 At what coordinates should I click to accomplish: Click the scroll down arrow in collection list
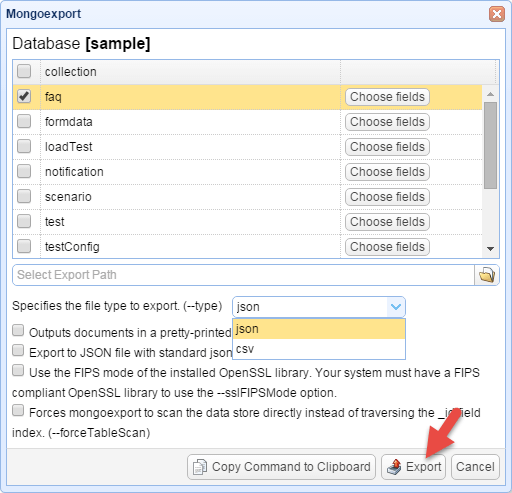(490, 249)
